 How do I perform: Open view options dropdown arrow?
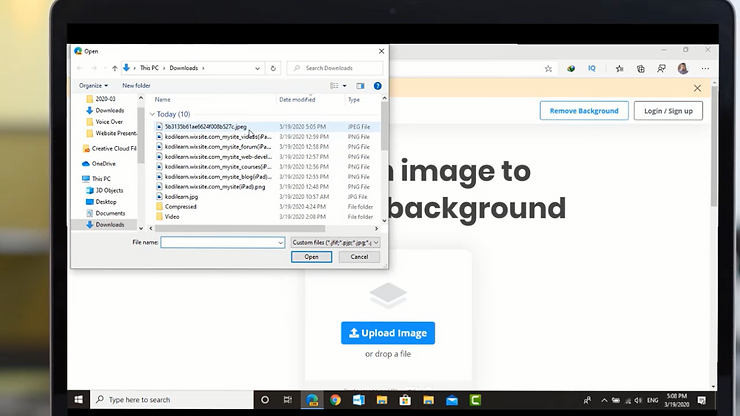345,86
